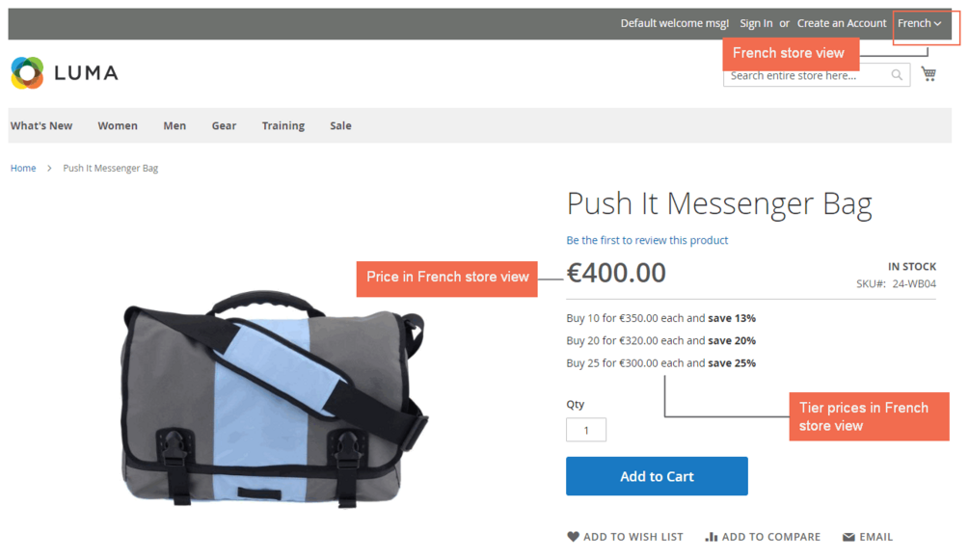Click the Add to Cart button
This screenshot has height=560, width=969.
657,476
